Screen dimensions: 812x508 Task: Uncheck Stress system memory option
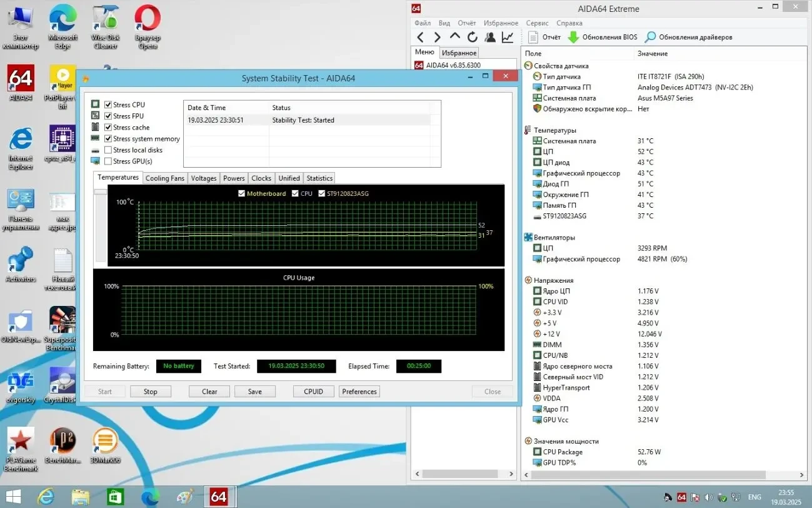(x=108, y=138)
